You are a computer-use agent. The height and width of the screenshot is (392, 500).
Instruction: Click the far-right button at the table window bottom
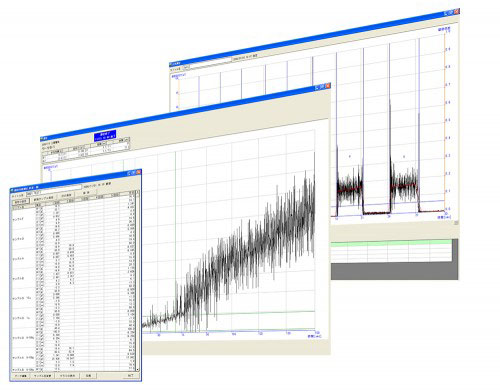pyautogui.click(x=131, y=375)
